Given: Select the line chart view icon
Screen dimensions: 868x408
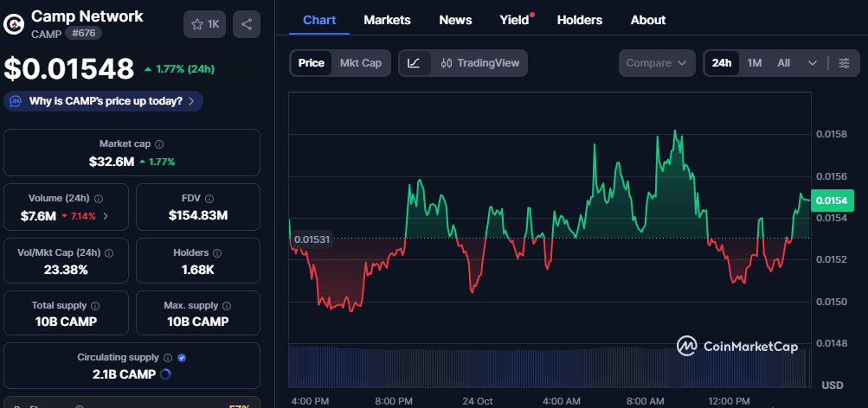Looking at the screenshot, I should 415,63.
